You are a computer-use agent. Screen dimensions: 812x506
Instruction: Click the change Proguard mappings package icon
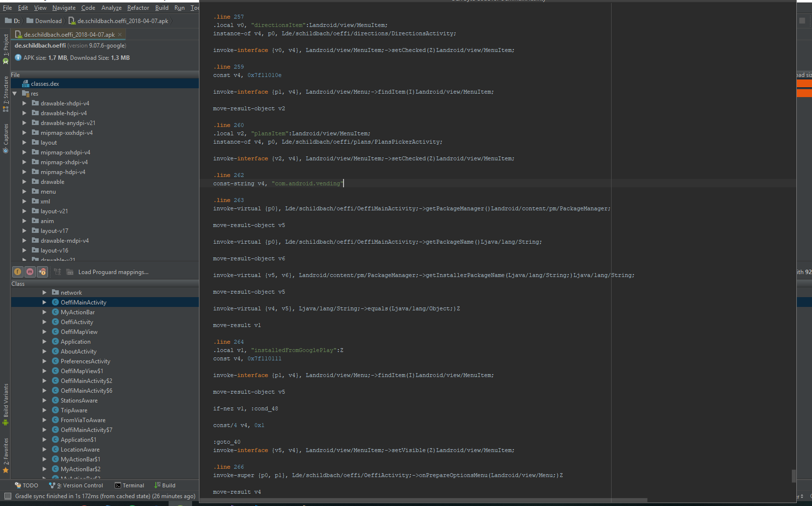tap(70, 272)
